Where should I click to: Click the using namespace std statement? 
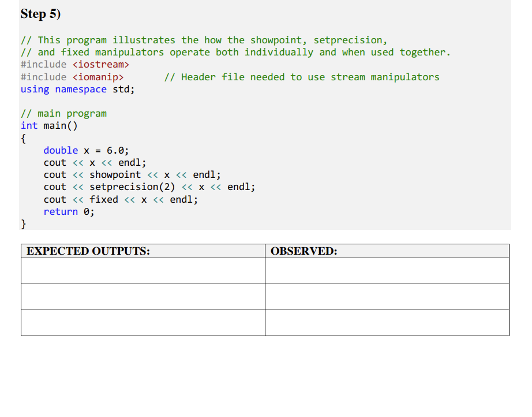click(x=76, y=89)
